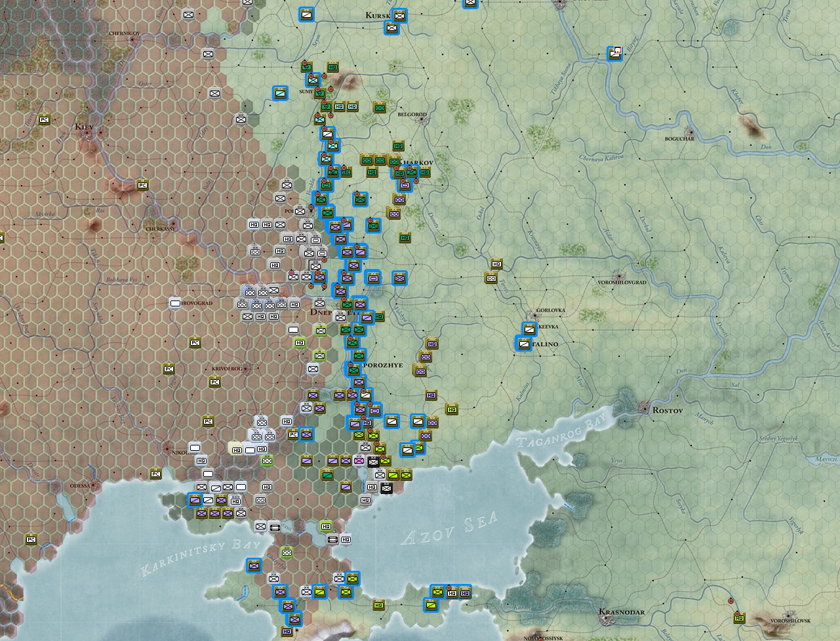The width and height of the screenshot is (840, 641).
Task: Click the pink unit counter north of the Azov Sea
Action: [x=359, y=461]
